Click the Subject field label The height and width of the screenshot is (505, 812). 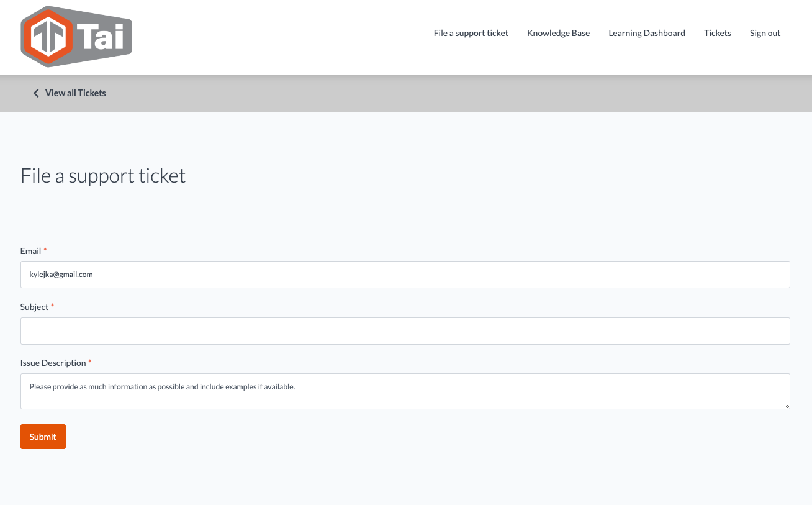34,307
